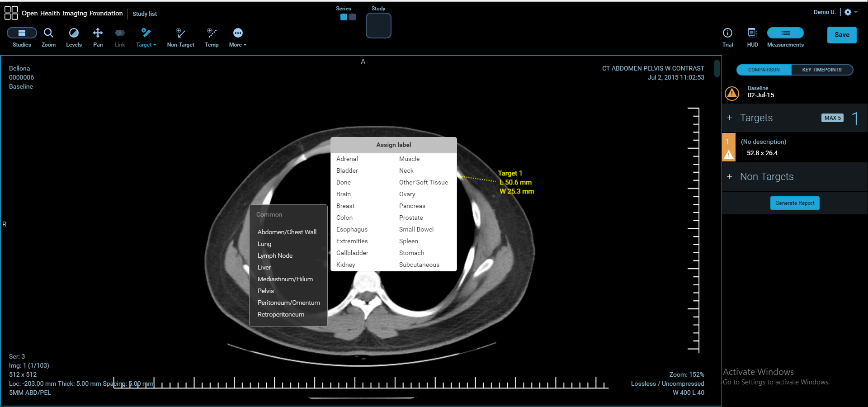This screenshot has height=407, width=868.
Task: Activate the Pan tool
Action: (x=98, y=33)
